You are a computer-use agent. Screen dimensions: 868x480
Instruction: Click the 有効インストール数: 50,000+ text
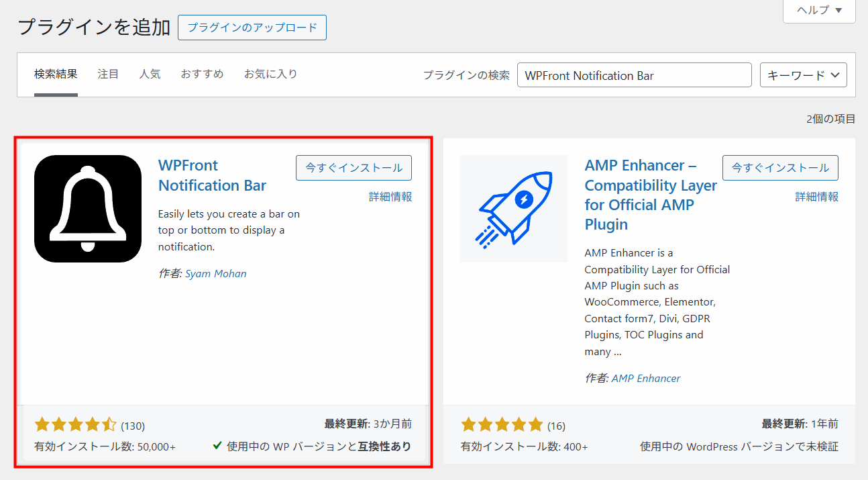(105, 446)
